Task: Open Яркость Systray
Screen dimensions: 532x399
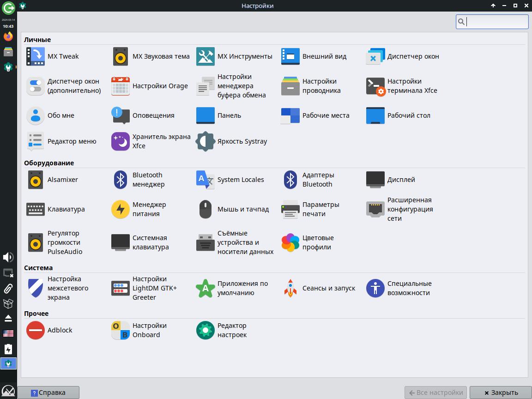Action: 232,141
